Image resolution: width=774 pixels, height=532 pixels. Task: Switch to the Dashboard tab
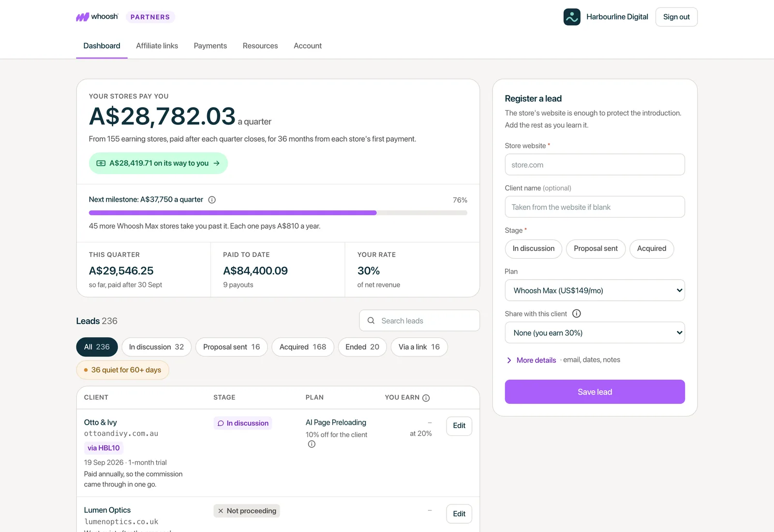[102, 46]
